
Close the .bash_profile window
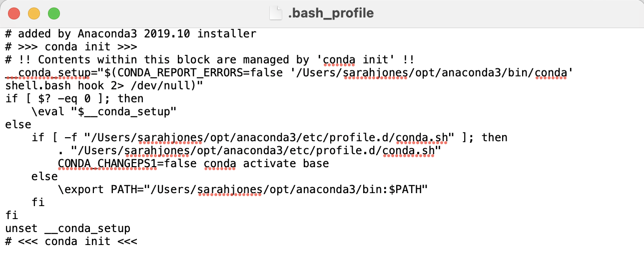(13, 13)
